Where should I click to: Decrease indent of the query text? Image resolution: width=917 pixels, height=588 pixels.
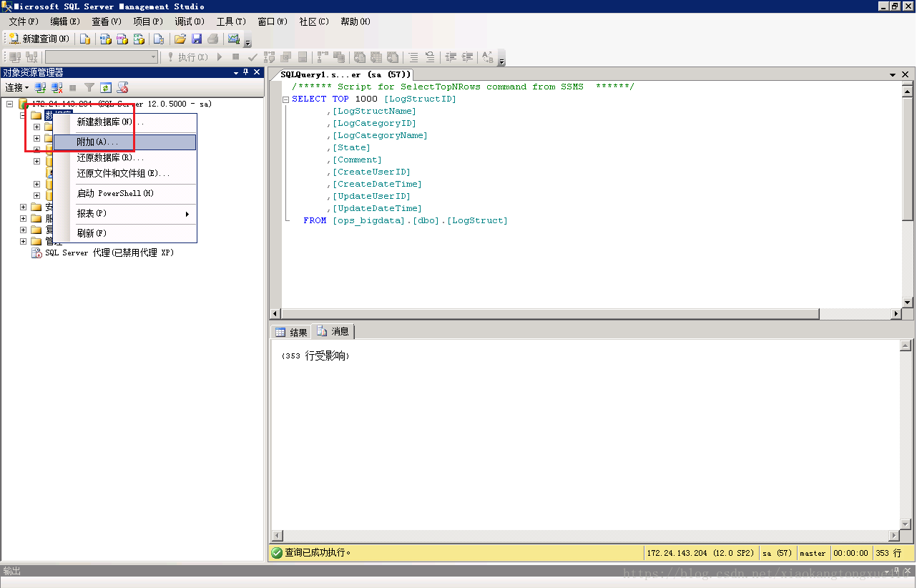click(451, 57)
